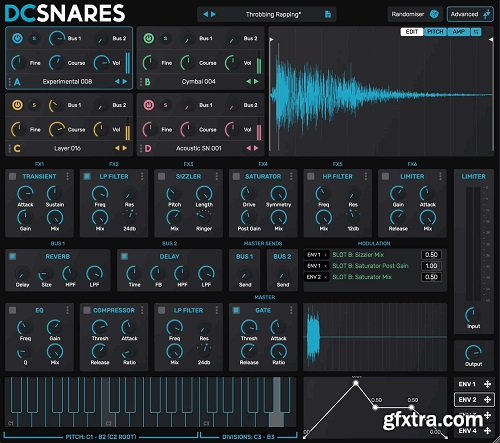Select previous sample for slot B

249,81
